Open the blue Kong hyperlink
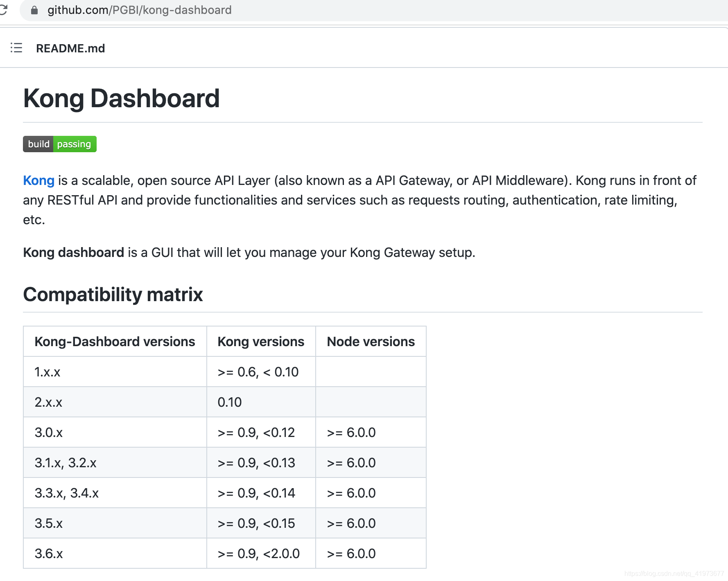 [x=38, y=180]
